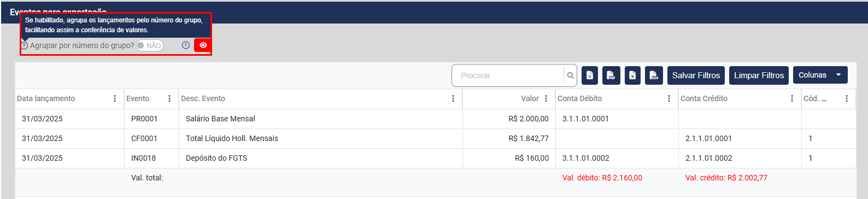The width and height of the screenshot is (868, 199).
Task: Open Evento column options menu
Action: pyautogui.click(x=169, y=98)
